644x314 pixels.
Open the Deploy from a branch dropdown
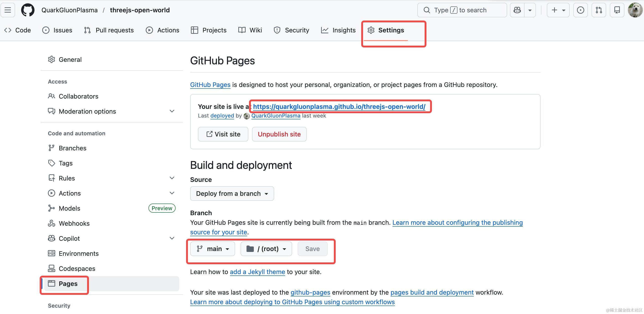[232, 194]
